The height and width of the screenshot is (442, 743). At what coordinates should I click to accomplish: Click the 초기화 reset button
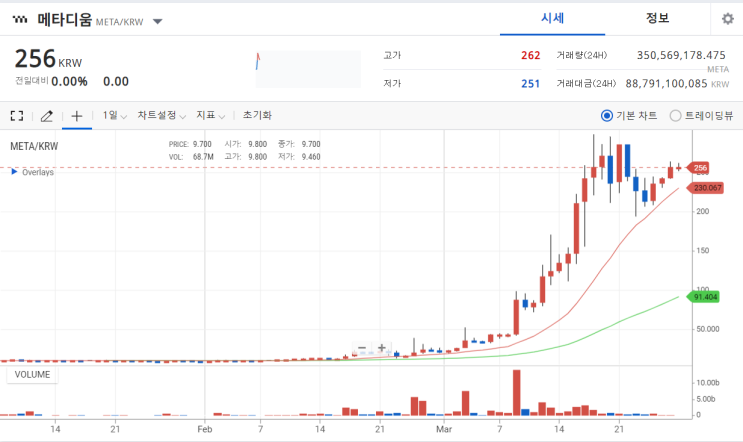click(257, 116)
